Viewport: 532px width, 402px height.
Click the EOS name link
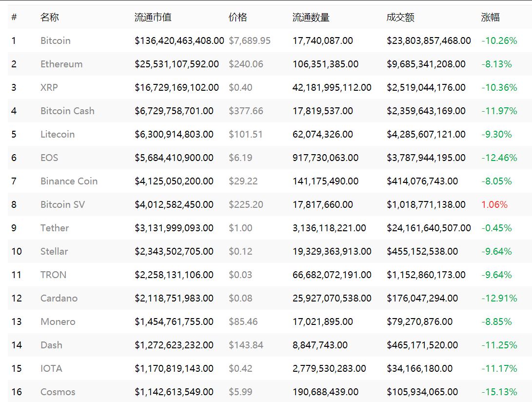pyautogui.click(x=49, y=158)
